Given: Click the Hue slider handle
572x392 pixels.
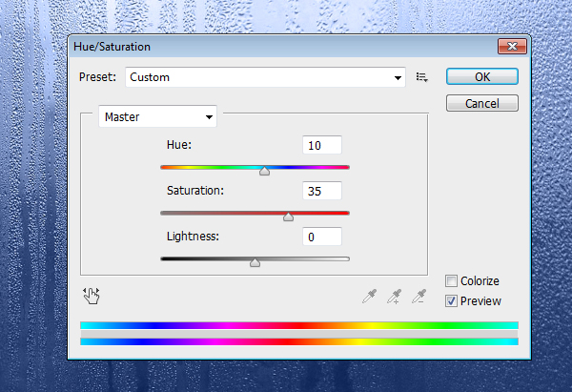Looking at the screenshot, I should (x=264, y=171).
